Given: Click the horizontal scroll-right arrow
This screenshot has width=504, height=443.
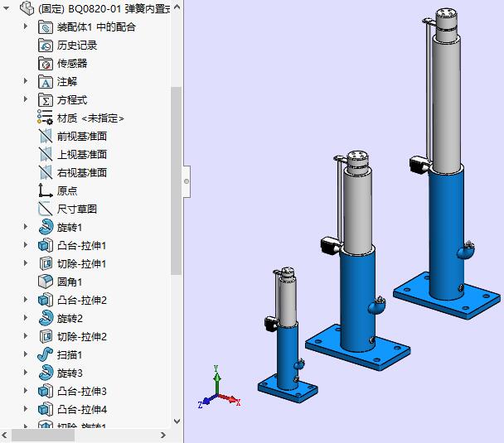Looking at the screenshot, I should [x=163, y=436].
